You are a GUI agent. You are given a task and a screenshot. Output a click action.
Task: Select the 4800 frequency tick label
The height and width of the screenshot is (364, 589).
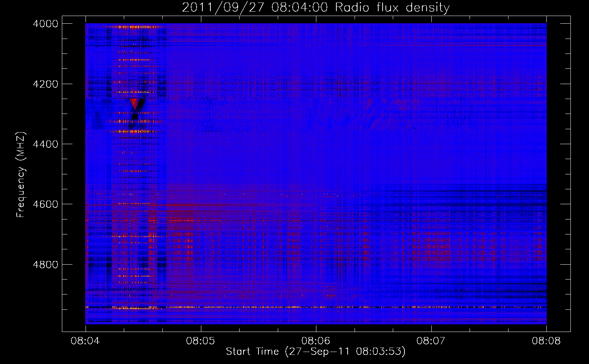point(46,265)
